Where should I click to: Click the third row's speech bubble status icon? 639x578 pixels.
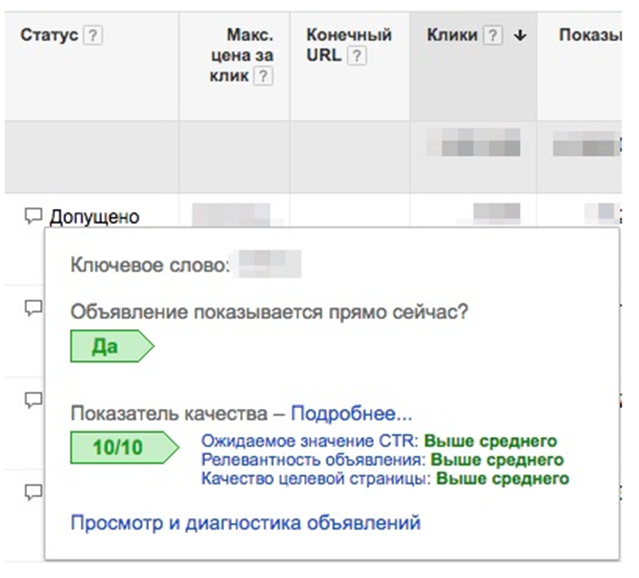click(34, 399)
